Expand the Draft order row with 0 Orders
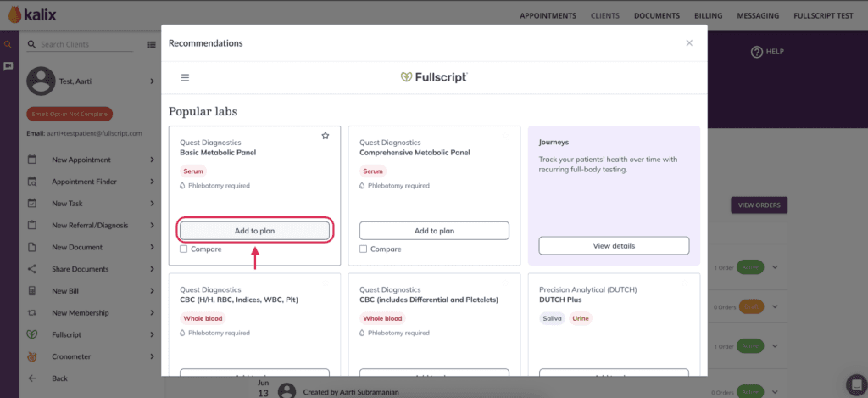The image size is (868, 398). [x=775, y=306]
